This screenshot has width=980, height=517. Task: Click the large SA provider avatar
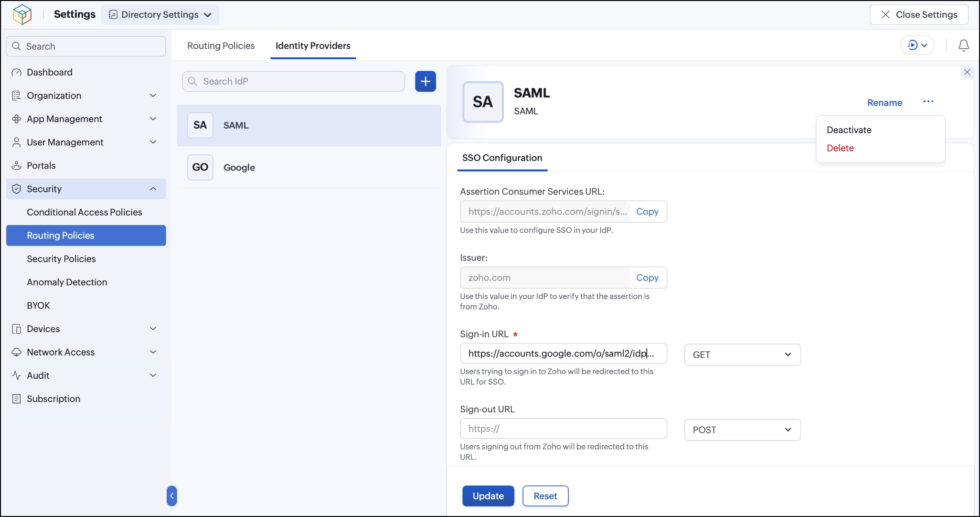click(483, 102)
